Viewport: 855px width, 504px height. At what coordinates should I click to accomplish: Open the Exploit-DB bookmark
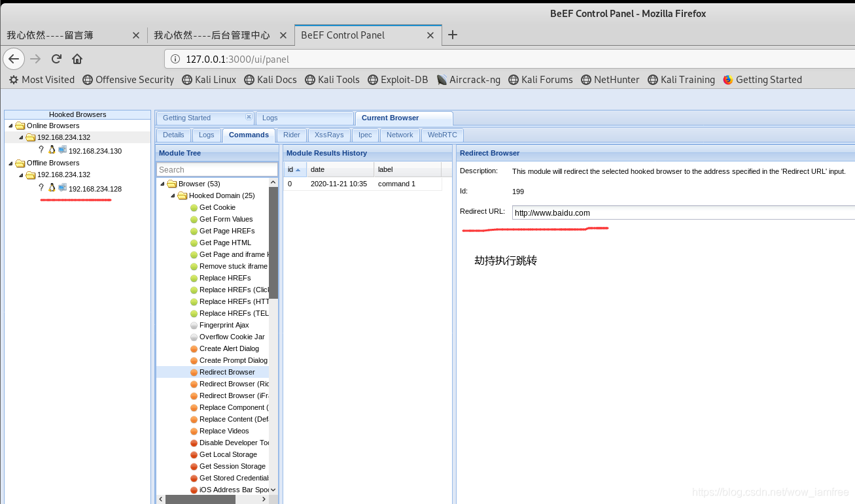pyautogui.click(x=398, y=80)
